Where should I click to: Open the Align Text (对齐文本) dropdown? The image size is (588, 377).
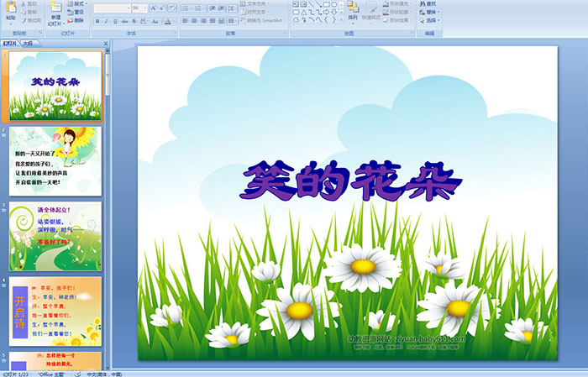255,12
